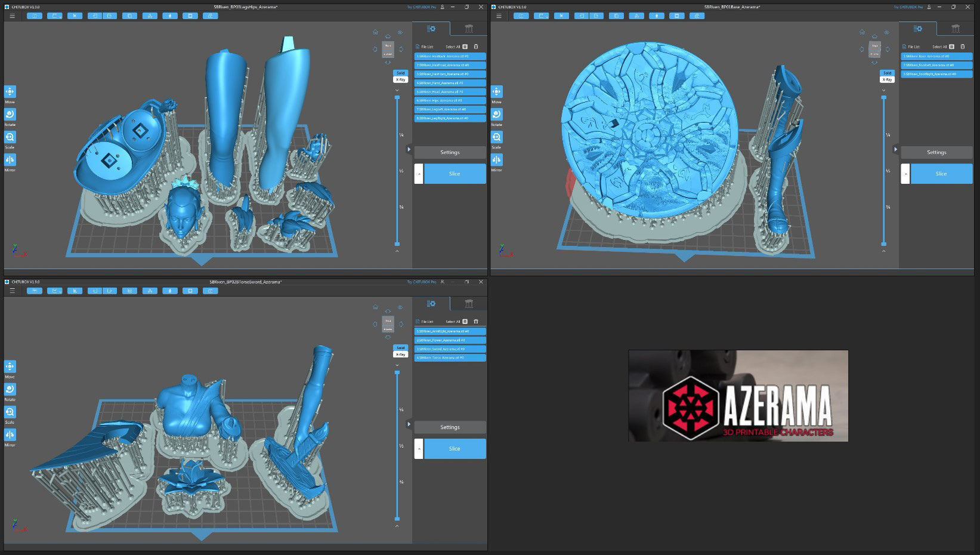Image resolution: width=980 pixels, height=555 pixels.
Task: Select the Mirror tool in LegsHips window
Action: [10, 159]
